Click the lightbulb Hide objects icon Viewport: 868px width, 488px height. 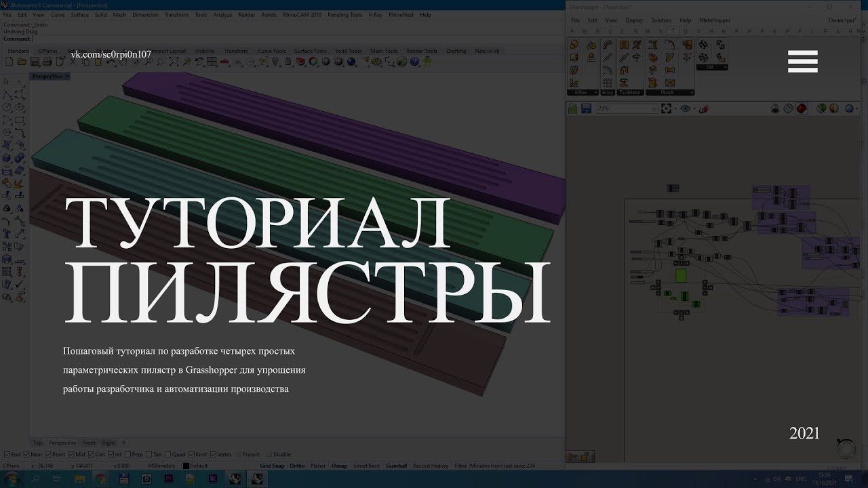275,62
